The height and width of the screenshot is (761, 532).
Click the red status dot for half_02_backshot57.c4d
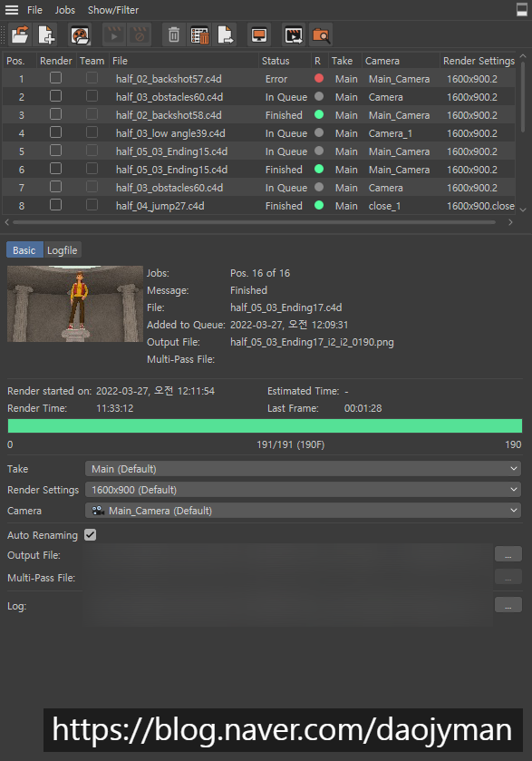319,78
